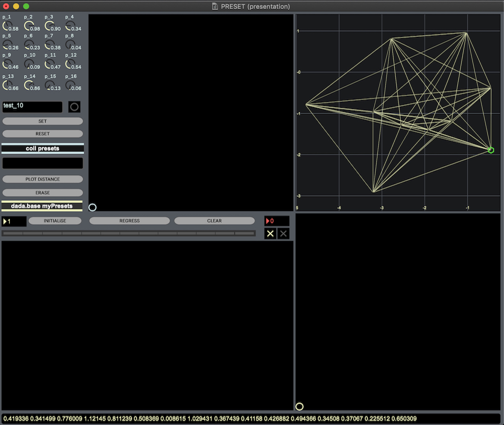Trigger the bang beside the test_10 name field
Screen dimensions: 504x425
74,106
